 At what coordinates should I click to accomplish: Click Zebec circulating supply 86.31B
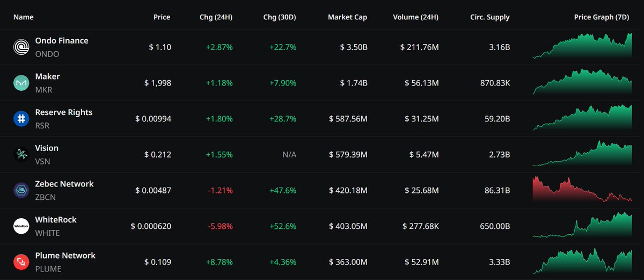click(x=497, y=191)
